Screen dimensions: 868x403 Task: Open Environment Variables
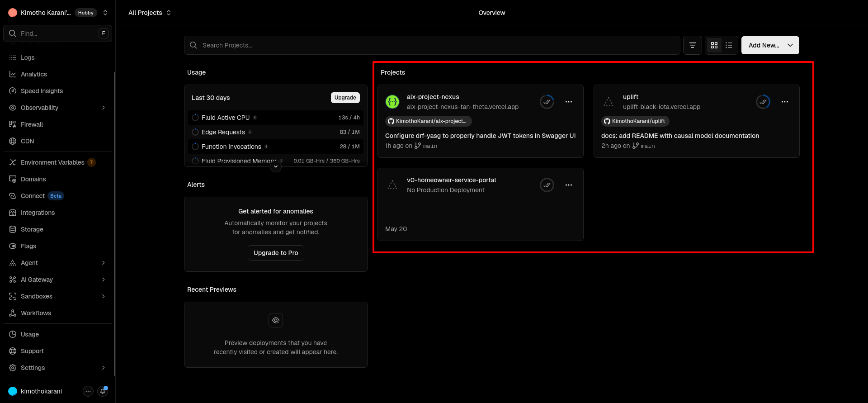click(x=57, y=162)
